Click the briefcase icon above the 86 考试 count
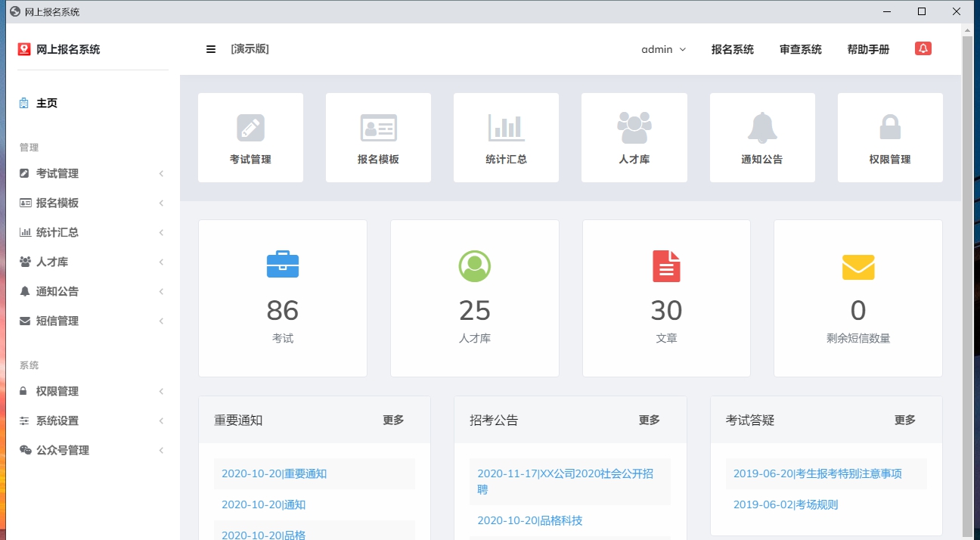This screenshot has height=540, width=980. coord(282,264)
